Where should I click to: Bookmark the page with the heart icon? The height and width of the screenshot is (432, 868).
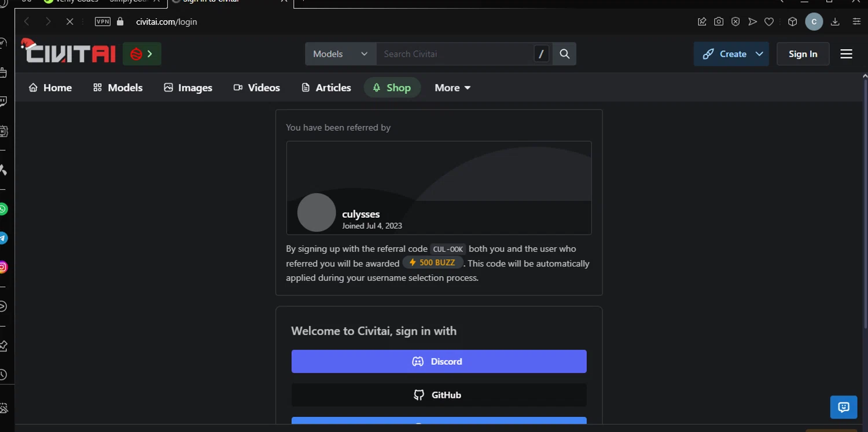769,21
